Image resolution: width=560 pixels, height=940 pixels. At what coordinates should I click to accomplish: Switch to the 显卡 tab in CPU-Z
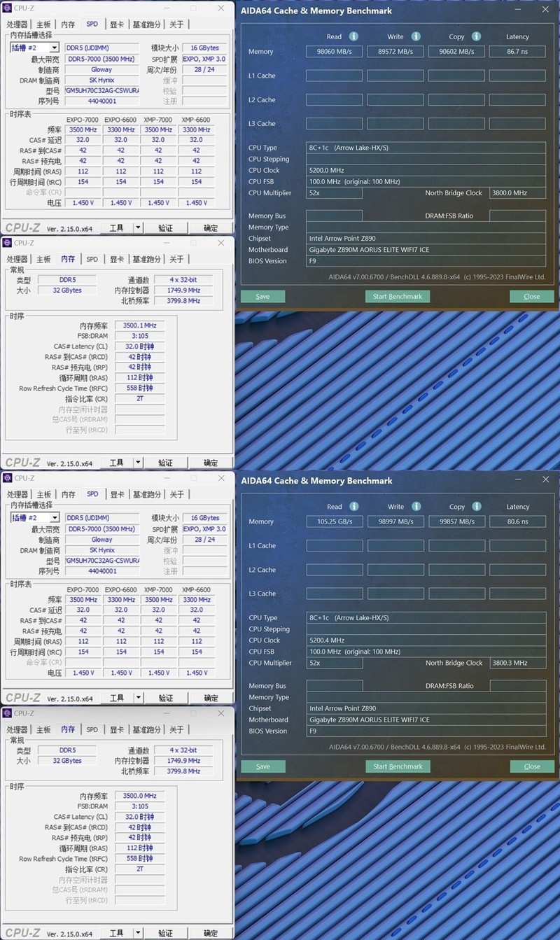click(x=116, y=23)
